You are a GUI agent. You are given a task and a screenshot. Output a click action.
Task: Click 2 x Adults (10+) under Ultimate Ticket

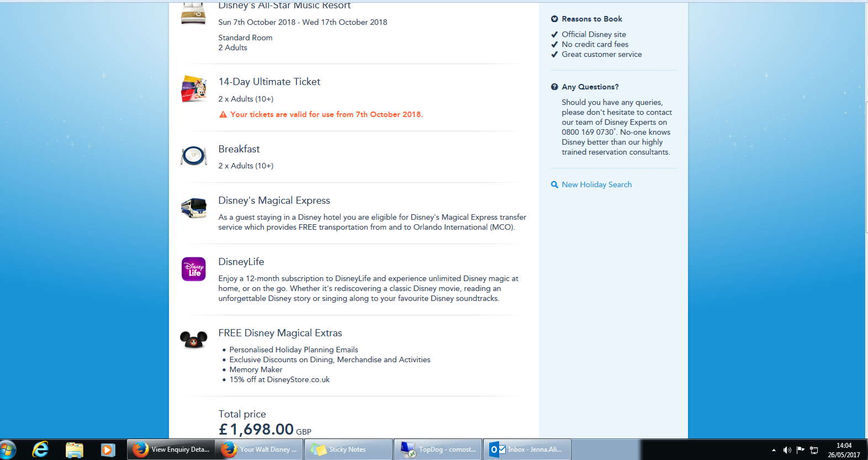[x=246, y=99]
